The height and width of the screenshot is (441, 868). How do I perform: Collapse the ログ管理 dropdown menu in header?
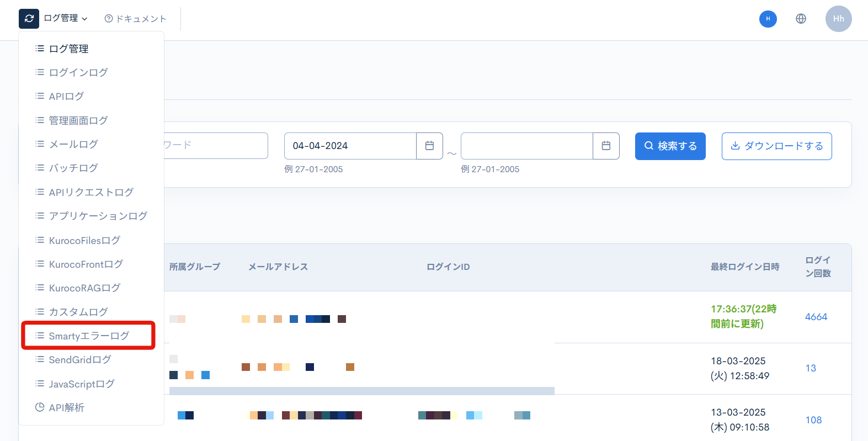tap(66, 18)
